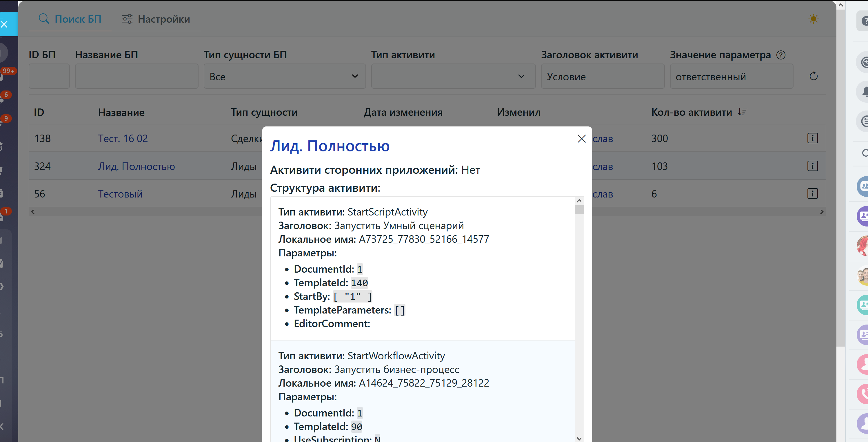Viewport: 868px width, 442px height.
Task: Click the cyan close button at left edge
Action: click(5, 24)
